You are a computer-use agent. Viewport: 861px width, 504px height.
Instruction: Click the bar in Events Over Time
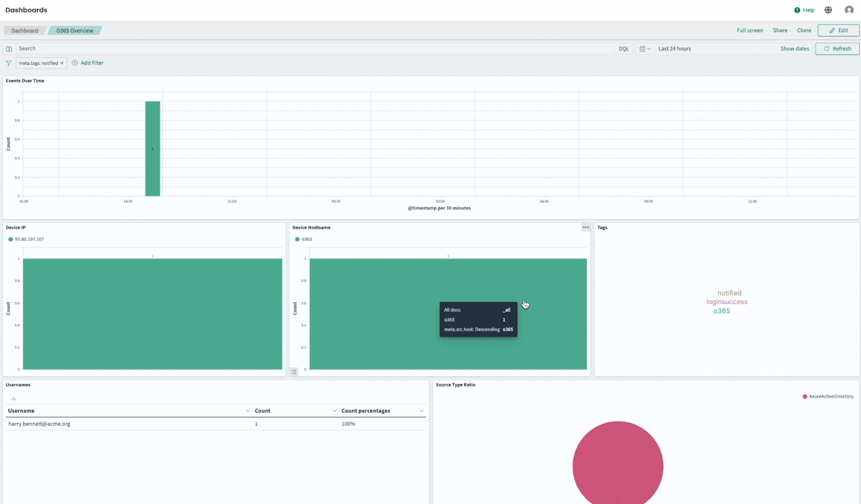pyautogui.click(x=152, y=149)
